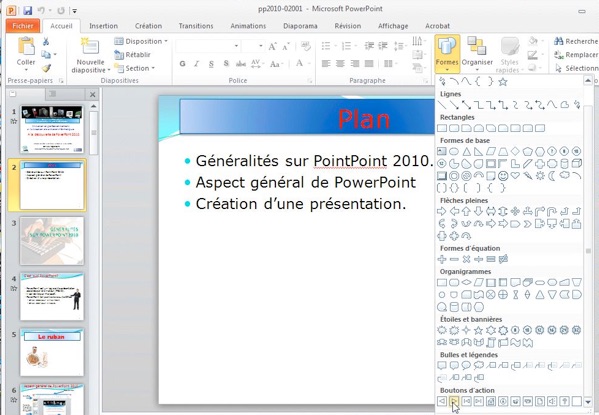Justify text in Paragraphe group
599x415 pixels.
click(369, 63)
